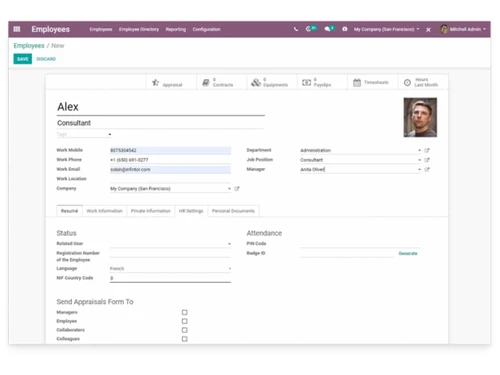Open Mitchell Admin user menu
500x375 pixels.
pyautogui.click(x=463, y=29)
